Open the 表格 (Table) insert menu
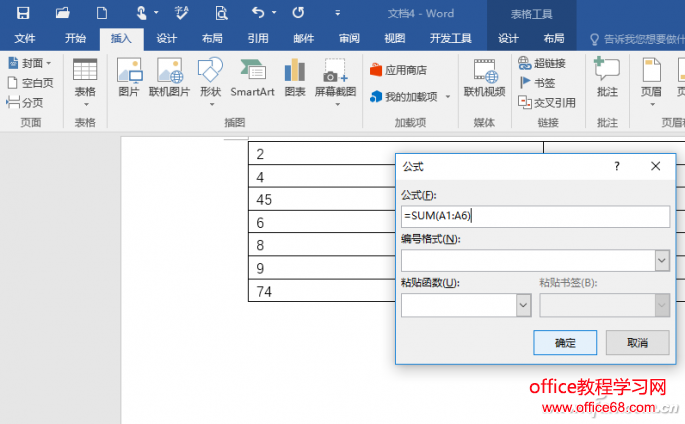The width and height of the screenshot is (685, 424). pos(85,83)
